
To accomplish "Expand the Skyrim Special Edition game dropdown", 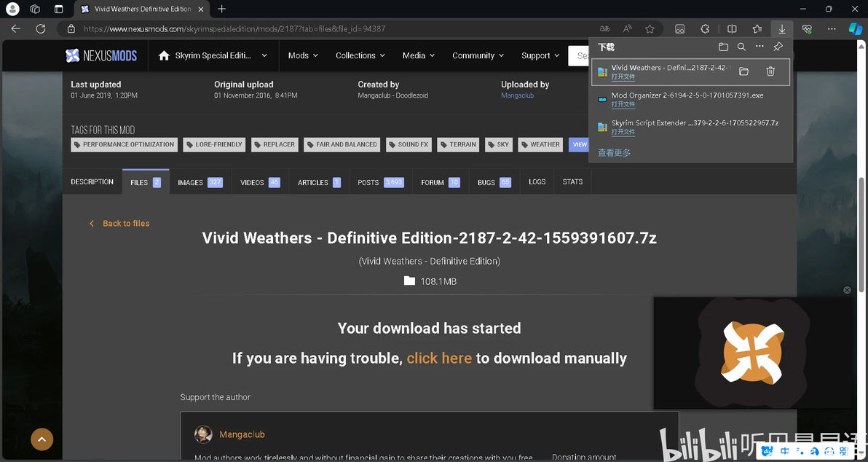I will point(213,55).
